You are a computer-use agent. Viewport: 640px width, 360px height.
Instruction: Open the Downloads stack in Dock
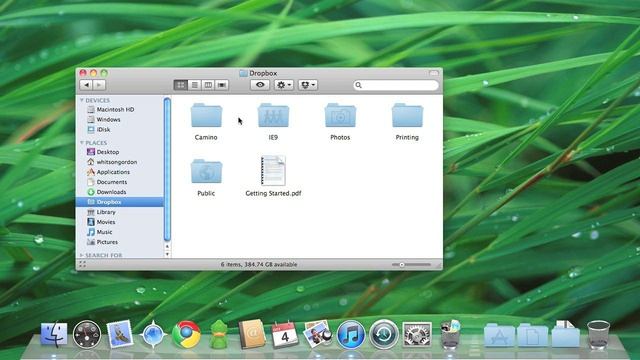click(x=566, y=334)
